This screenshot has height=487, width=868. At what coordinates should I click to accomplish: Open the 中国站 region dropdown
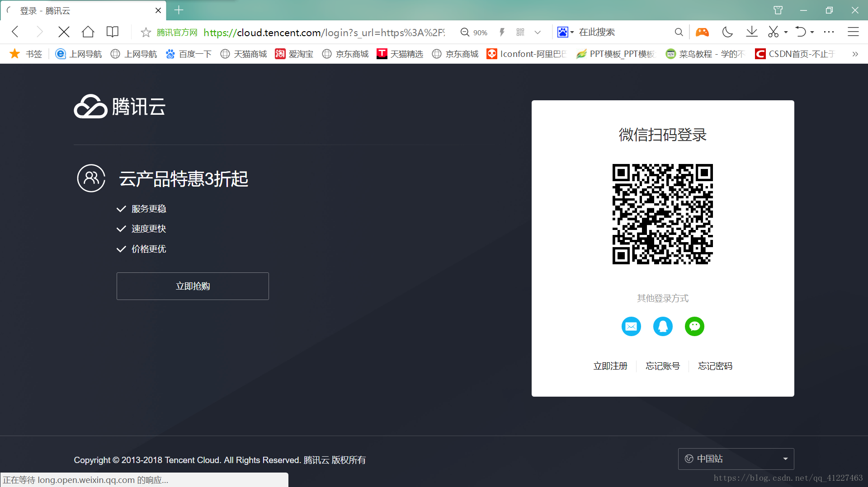pyautogui.click(x=736, y=459)
